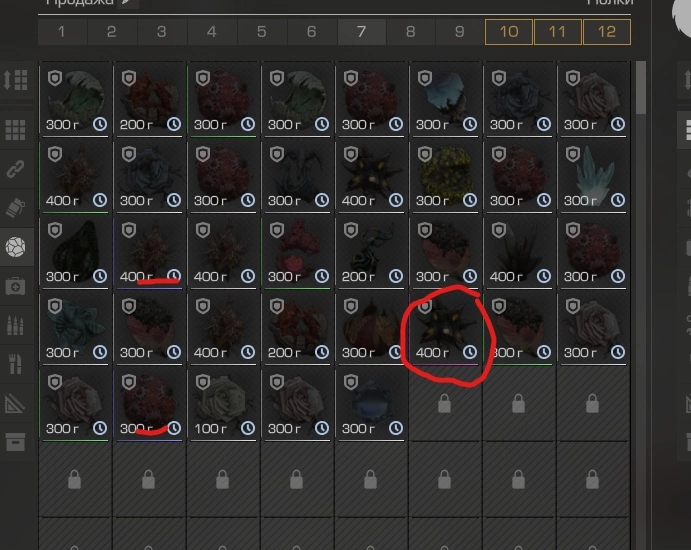Select the 100 г rose artifact
Image resolution: width=691 pixels, height=550 pixels.
click(x=224, y=404)
